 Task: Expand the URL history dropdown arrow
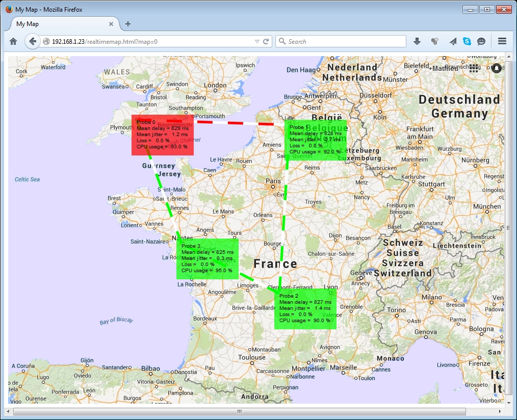257,42
